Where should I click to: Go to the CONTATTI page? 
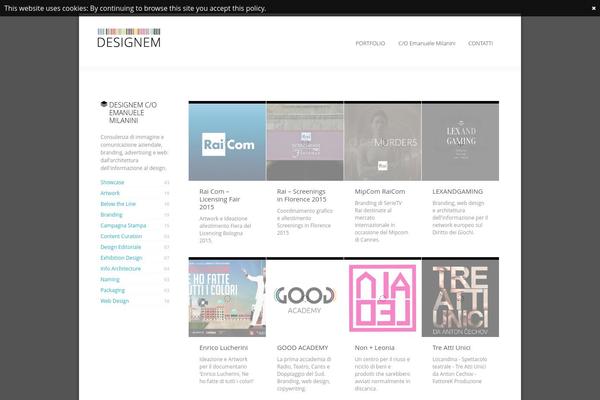coord(480,43)
